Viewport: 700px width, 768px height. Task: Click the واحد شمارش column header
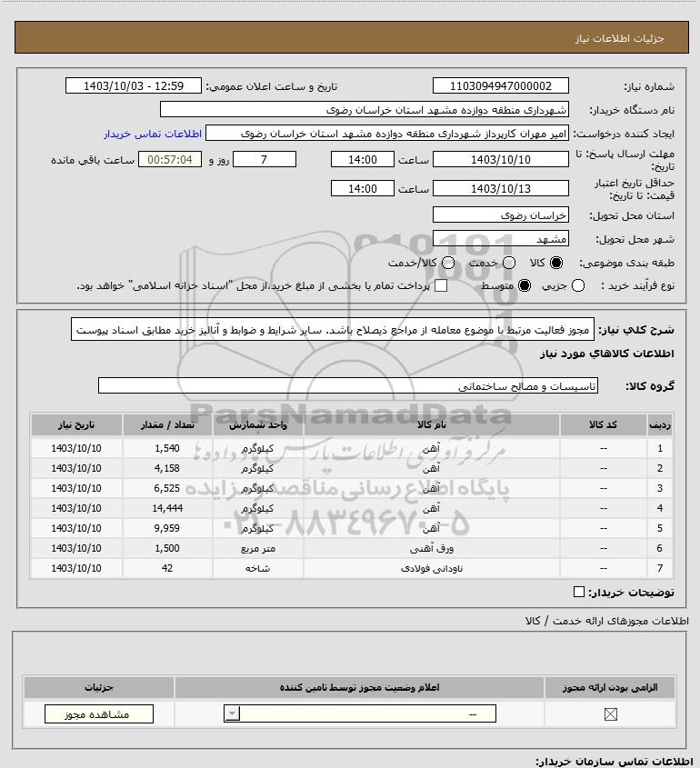tap(258, 424)
